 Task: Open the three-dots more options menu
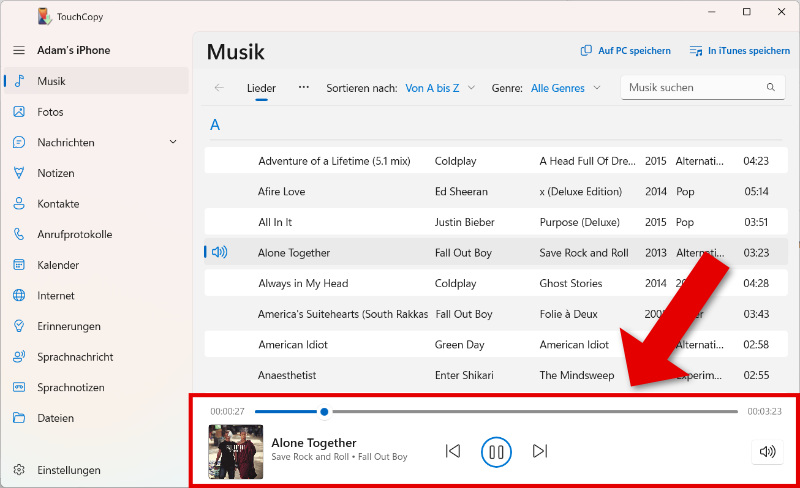pos(304,87)
